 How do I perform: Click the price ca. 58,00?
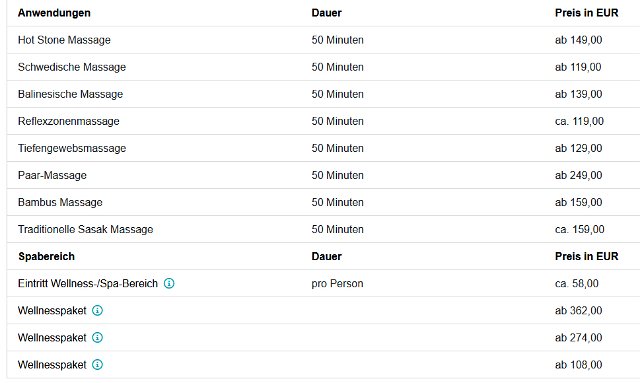point(577,283)
